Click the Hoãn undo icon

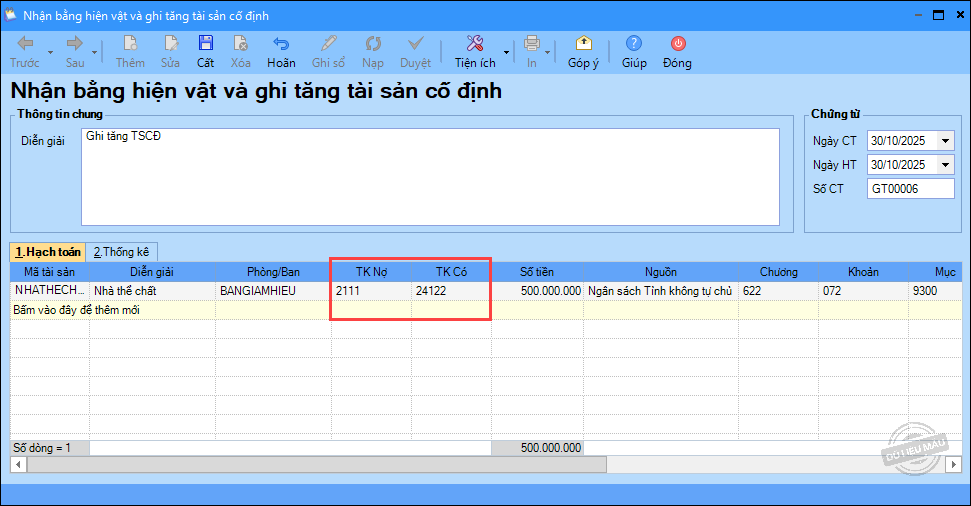(x=281, y=44)
